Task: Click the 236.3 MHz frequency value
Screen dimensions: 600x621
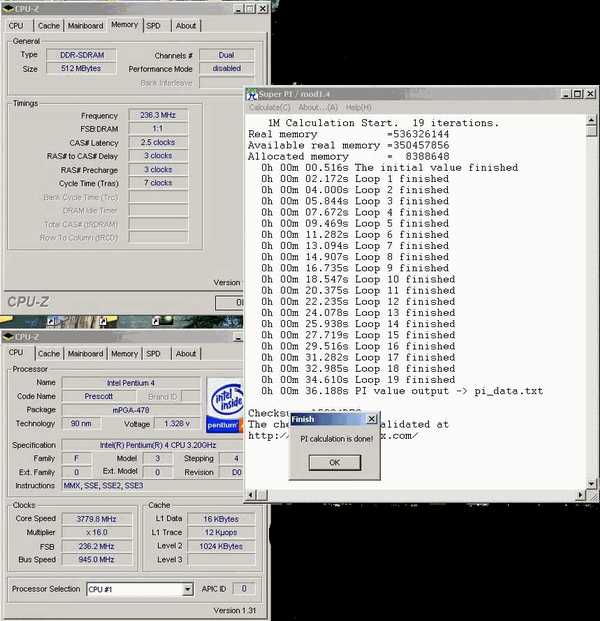Action: [x=158, y=115]
